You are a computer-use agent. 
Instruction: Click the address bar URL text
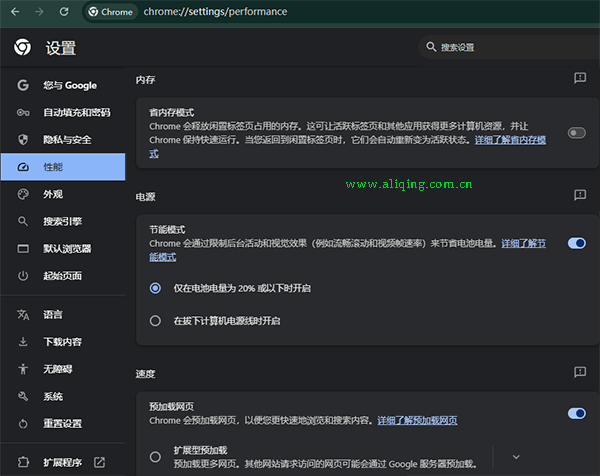pos(215,12)
